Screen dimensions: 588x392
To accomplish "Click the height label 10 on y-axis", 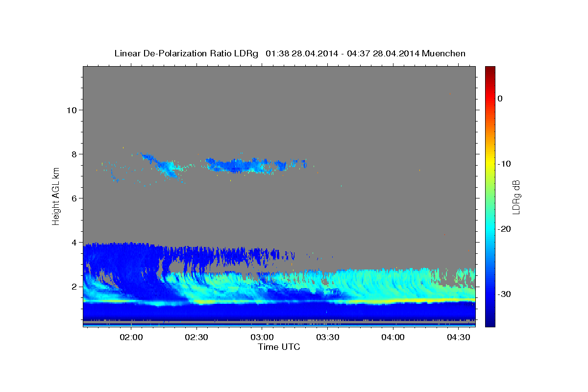I will click(72, 110).
